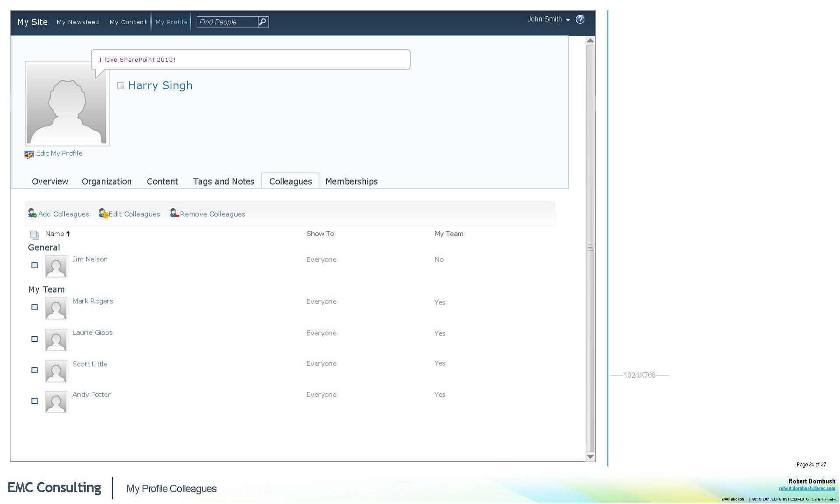Click the Find People search magnifier icon
Image resolution: width=840 pixels, height=504 pixels.
click(x=262, y=22)
